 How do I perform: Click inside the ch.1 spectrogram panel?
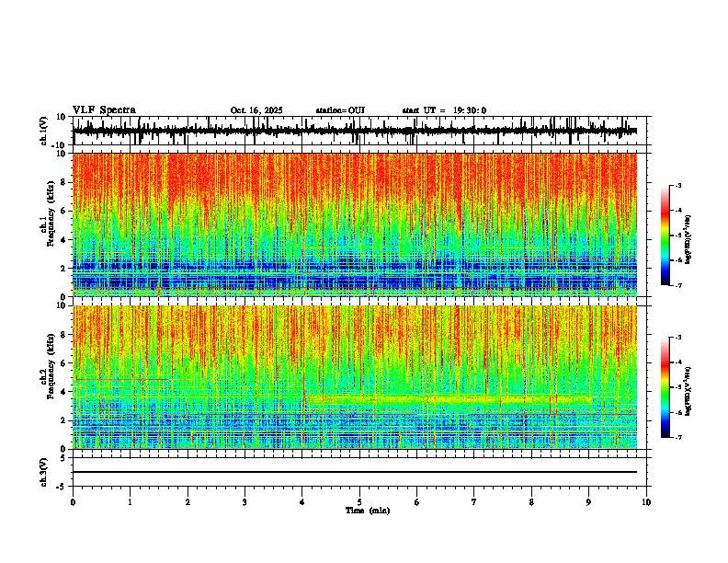point(355,224)
